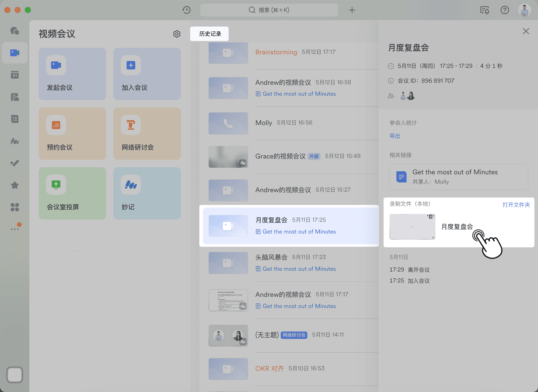Open the Minutes sidebar icon
Image resolution: width=538 pixels, height=392 pixels.
(15, 141)
